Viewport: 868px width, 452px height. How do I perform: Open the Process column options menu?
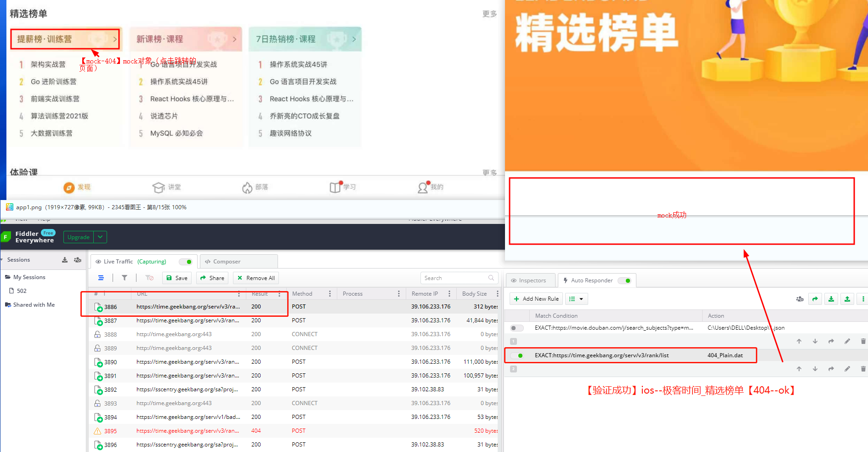point(399,294)
